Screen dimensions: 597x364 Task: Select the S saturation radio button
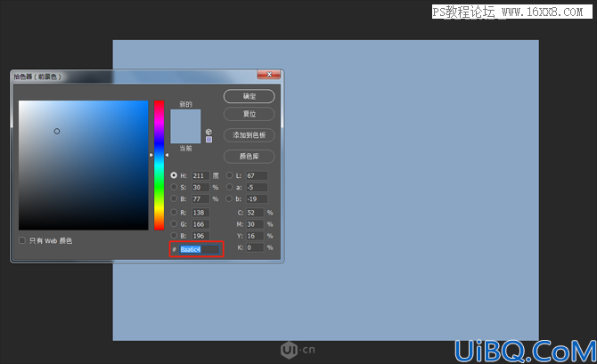(x=174, y=187)
